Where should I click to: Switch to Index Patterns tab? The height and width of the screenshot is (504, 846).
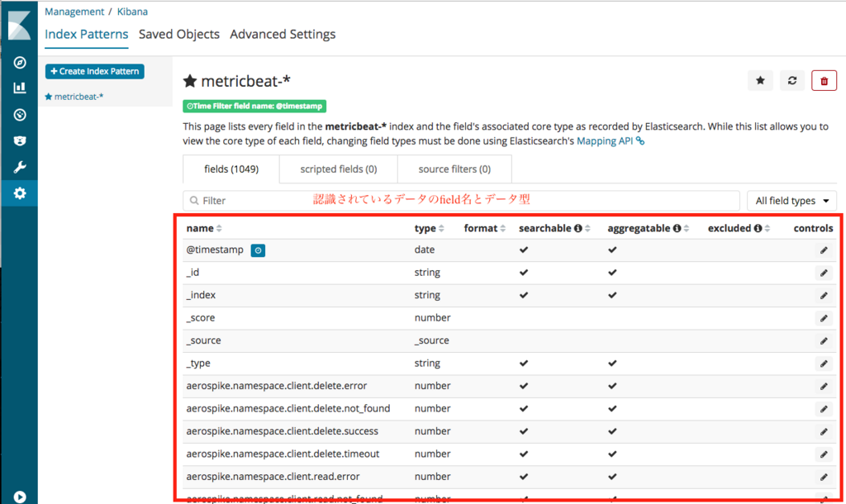86,34
